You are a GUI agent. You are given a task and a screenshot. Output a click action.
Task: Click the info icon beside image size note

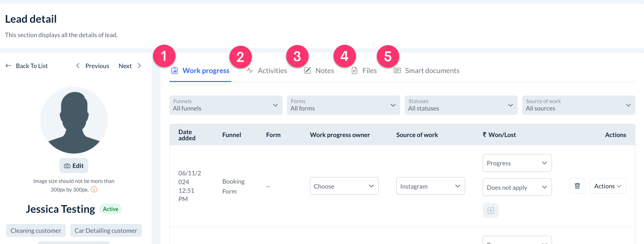(94, 189)
